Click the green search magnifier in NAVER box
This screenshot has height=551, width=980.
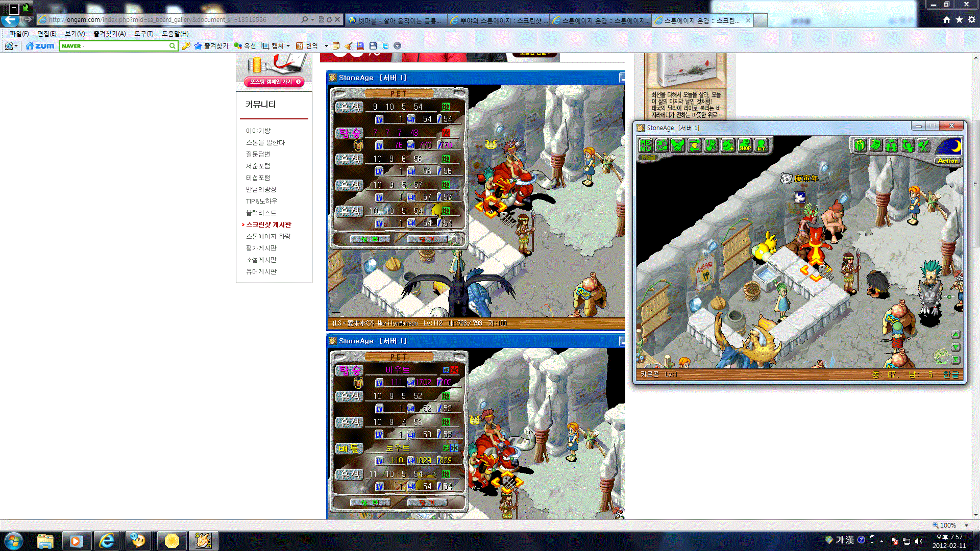173,46
